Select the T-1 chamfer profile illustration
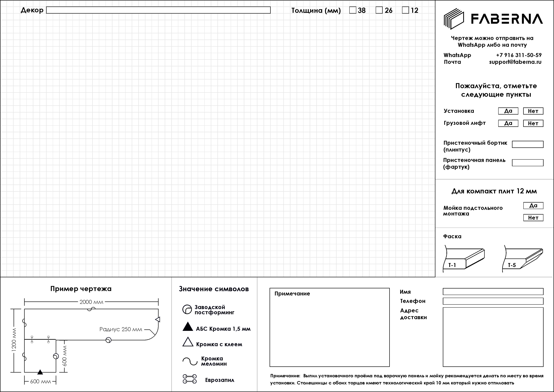 pos(464,258)
